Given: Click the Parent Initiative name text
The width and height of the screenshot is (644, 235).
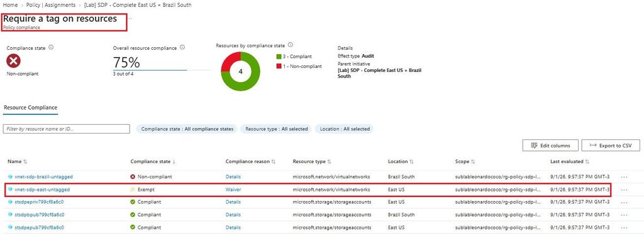Looking at the screenshot, I should pos(379,73).
